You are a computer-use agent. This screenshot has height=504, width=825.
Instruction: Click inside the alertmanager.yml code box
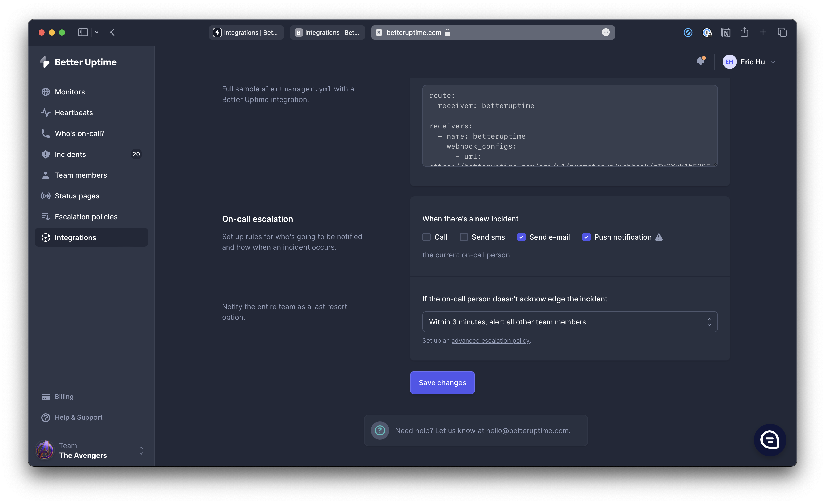click(x=570, y=126)
